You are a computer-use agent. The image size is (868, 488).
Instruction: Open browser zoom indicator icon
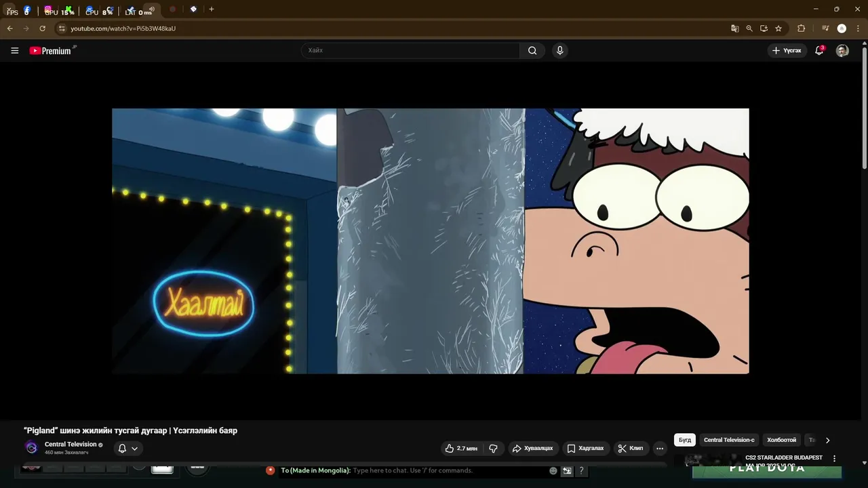pos(749,28)
